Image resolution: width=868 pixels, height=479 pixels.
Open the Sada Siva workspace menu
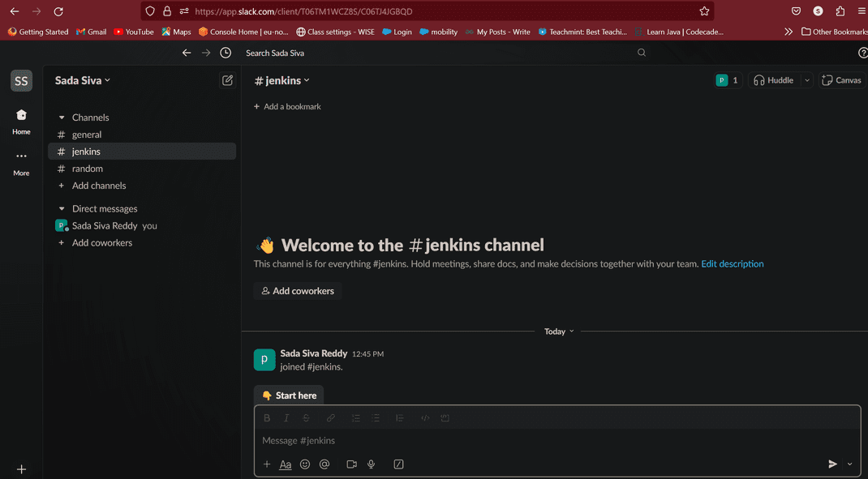pos(83,80)
